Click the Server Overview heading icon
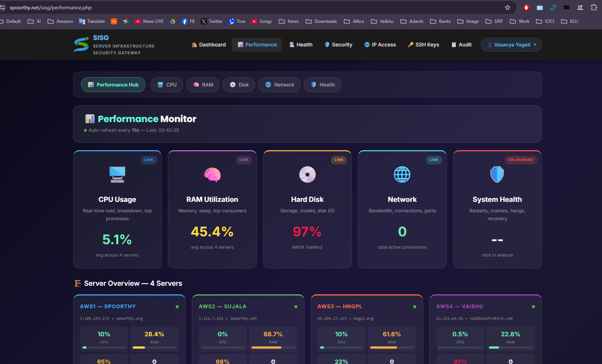Image resolution: width=602 pixels, height=364 pixels. [x=78, y=283]
